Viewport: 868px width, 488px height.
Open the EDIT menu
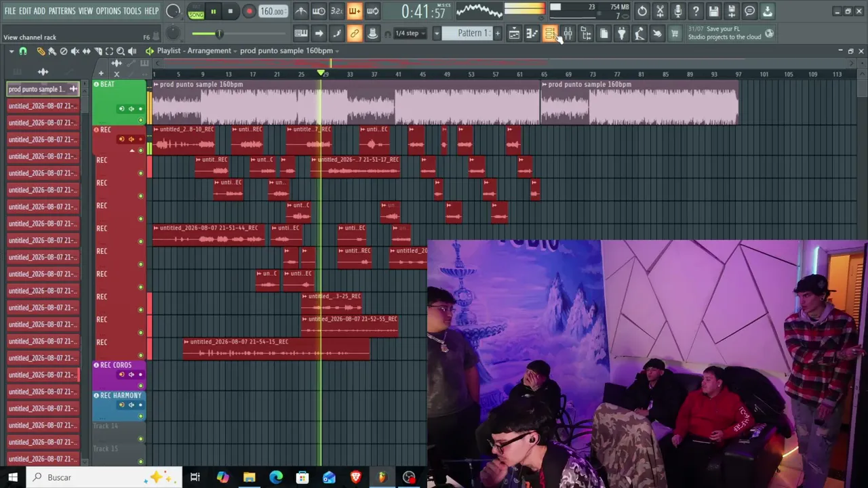click(25, 11)
